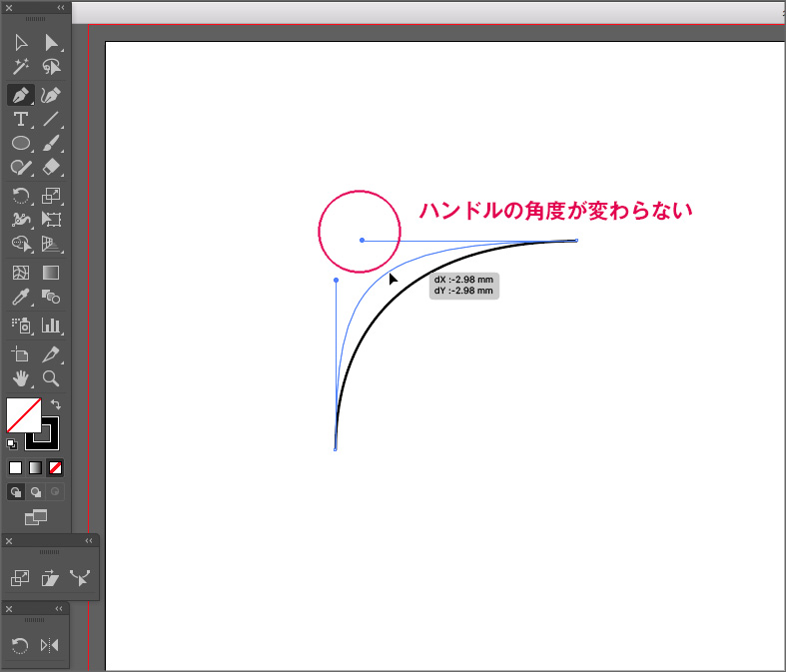Image resolution: width=786 pixels, height=672 pixels.
Task: Click Reshape tool in floating panel
Action: tap(80, 578)
